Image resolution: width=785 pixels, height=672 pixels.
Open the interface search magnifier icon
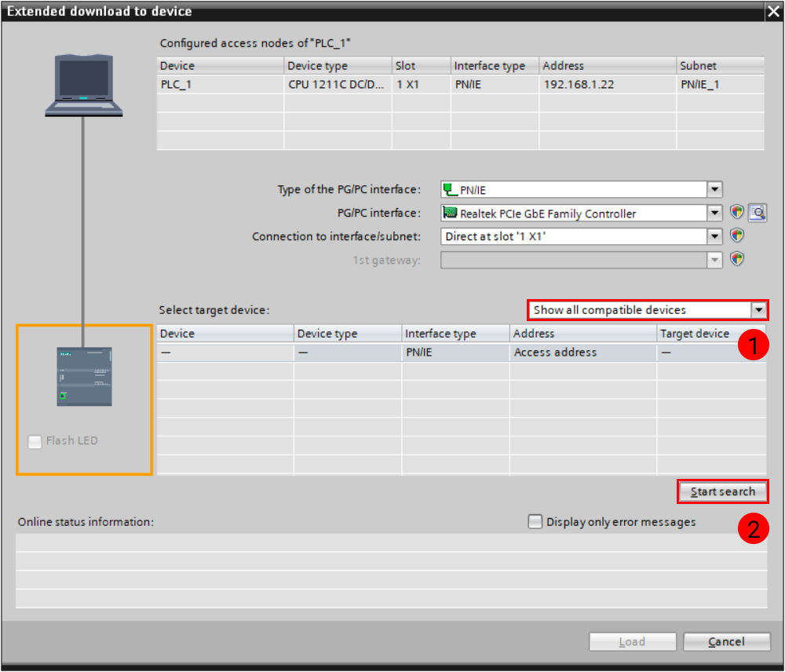[x=758, y=213]
